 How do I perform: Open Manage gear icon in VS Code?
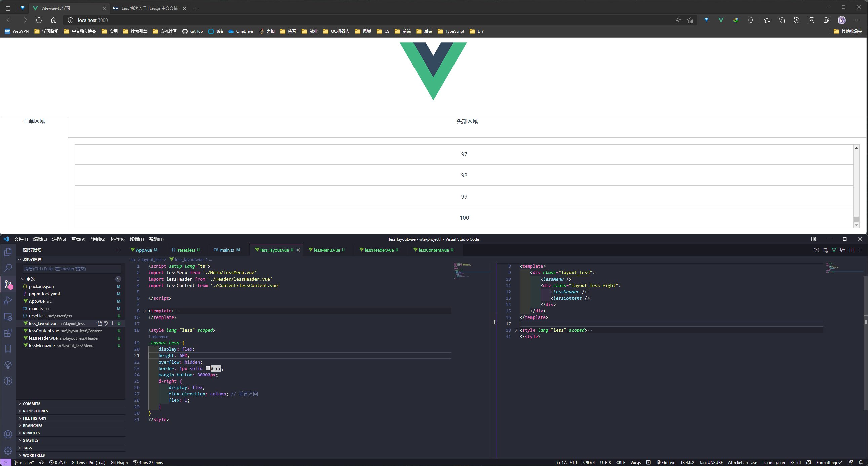(x=8, y=450)
